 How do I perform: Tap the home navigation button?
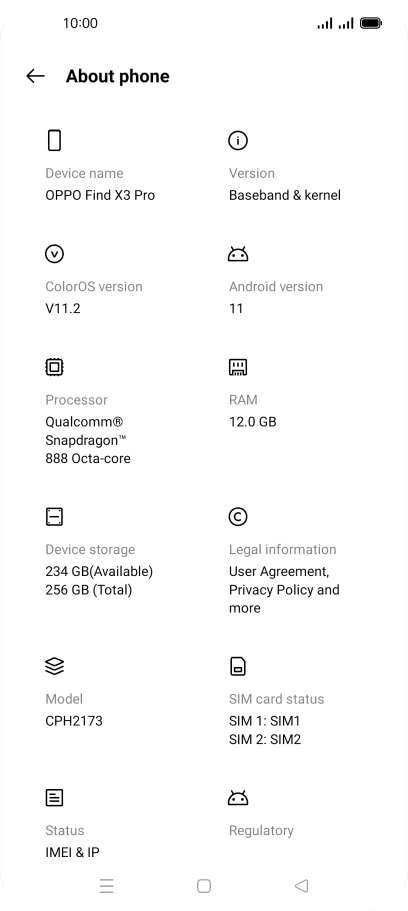[203, 886]
